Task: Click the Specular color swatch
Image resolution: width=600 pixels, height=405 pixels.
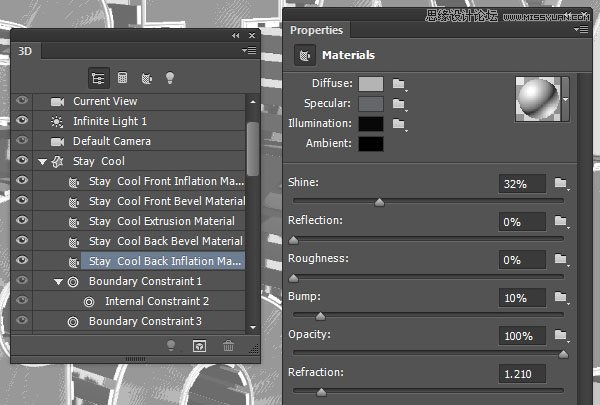Action: click(x=371, y=104)
